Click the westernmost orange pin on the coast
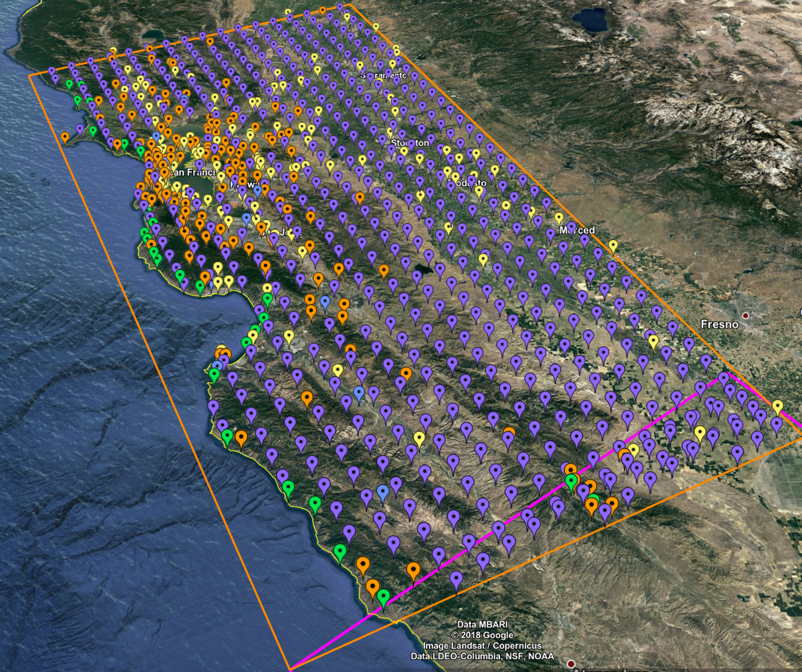The image size is (802, 672). (65, 138)
